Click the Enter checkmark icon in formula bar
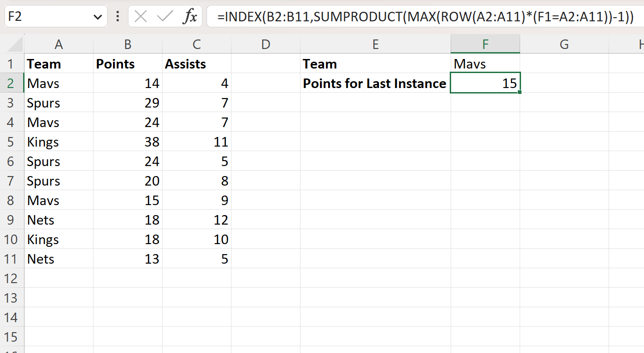644x353 pixels. [x=165, y=17]
